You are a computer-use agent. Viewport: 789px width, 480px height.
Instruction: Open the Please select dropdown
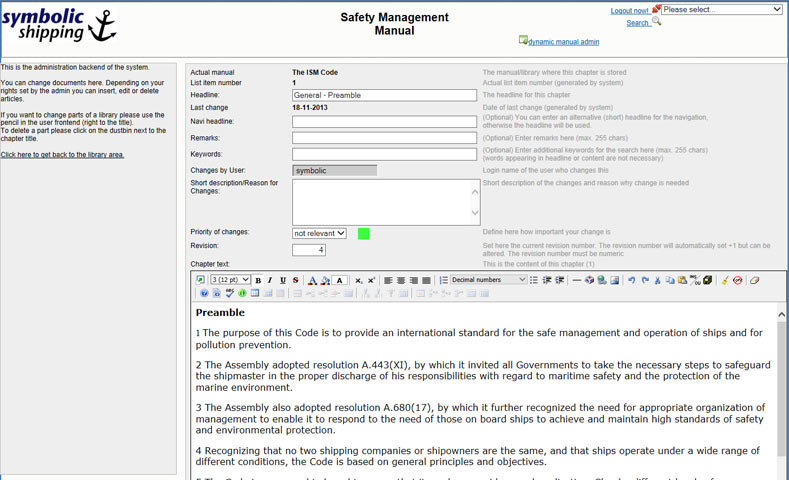722,9
